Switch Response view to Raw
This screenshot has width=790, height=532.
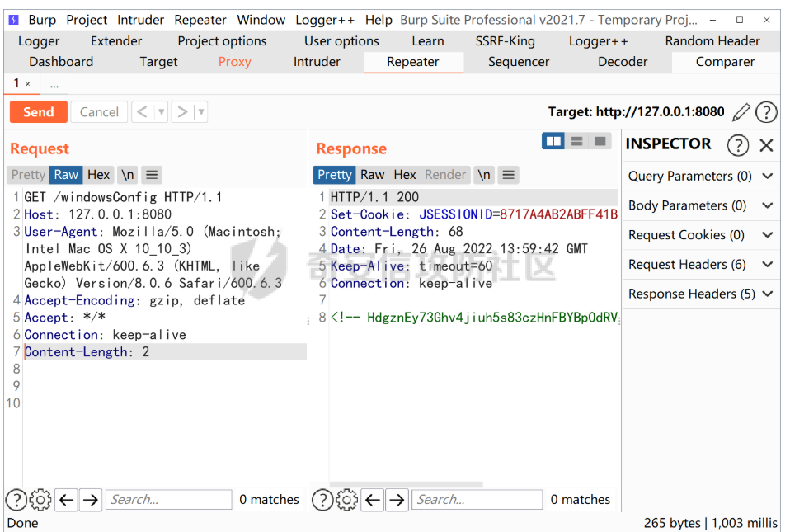[x=373, y=175]
